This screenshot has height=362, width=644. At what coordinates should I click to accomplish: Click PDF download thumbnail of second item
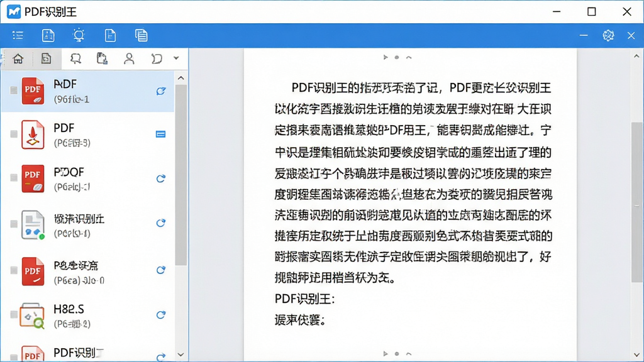click(33, 134)
